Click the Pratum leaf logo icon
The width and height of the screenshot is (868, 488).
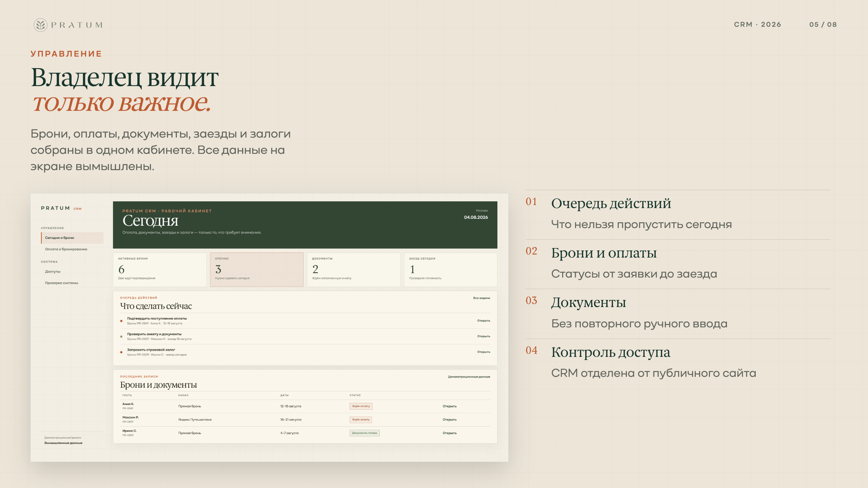[x=40, y=25]
